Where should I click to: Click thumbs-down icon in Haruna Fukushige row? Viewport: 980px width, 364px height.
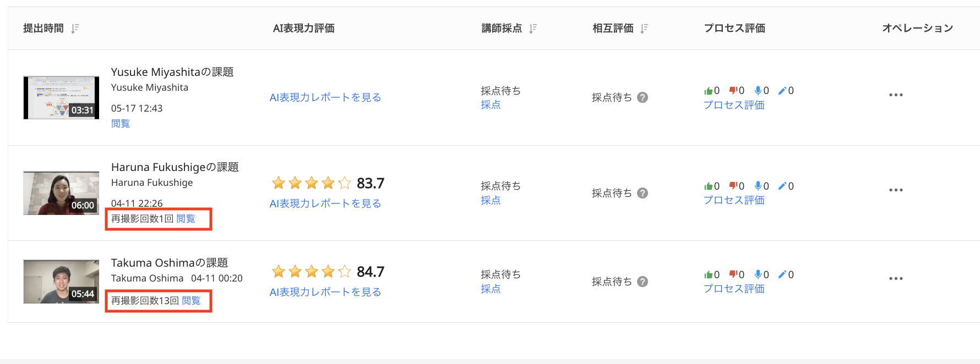[733, 186]
